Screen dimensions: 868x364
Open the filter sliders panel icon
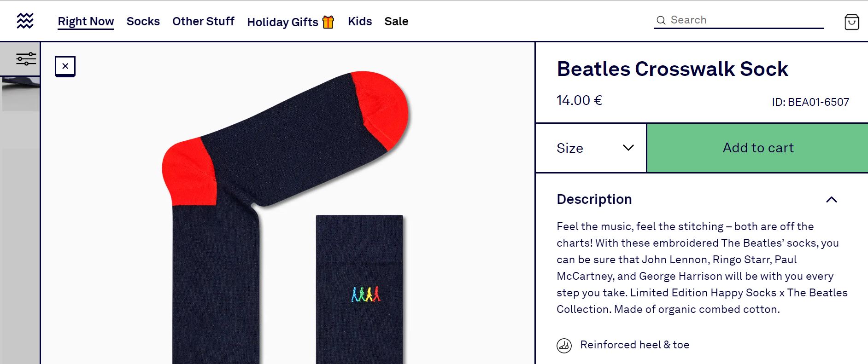[26, 59]
